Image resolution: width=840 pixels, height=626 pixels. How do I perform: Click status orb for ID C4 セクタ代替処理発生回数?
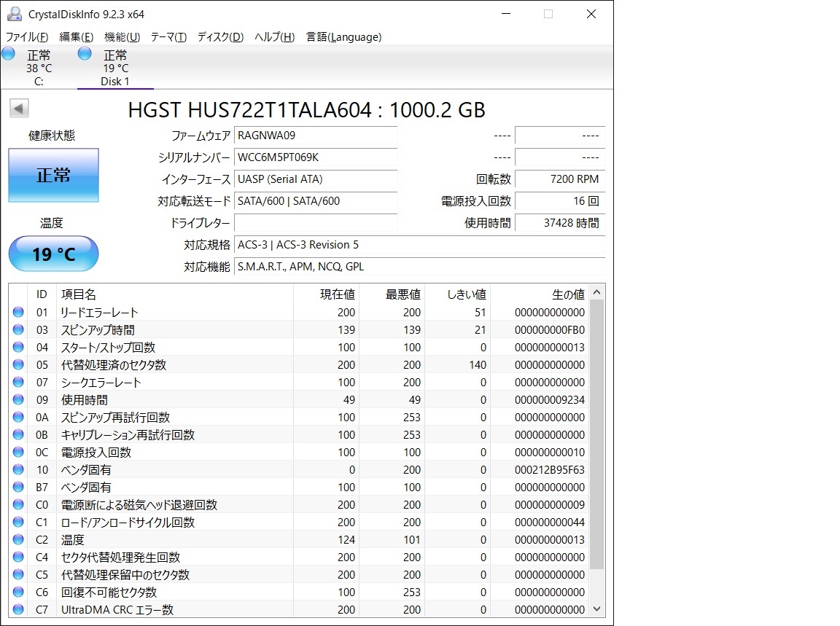click(x=18, y=556)
